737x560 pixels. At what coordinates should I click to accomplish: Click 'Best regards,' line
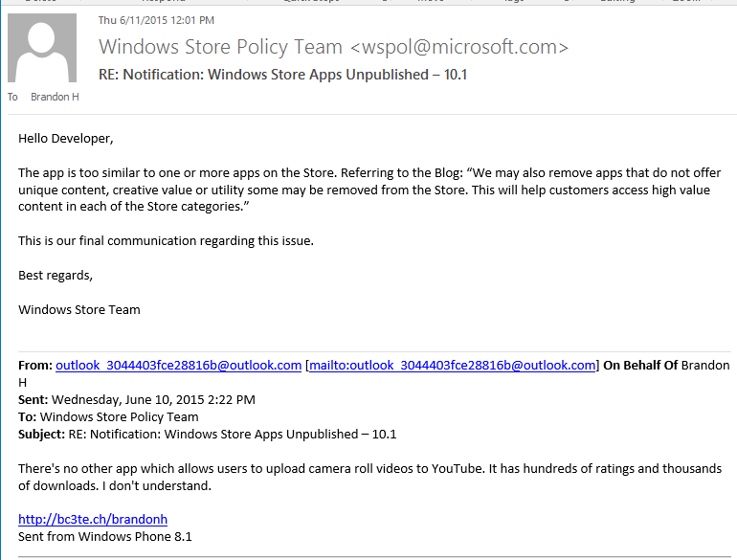tap(56, 276)
